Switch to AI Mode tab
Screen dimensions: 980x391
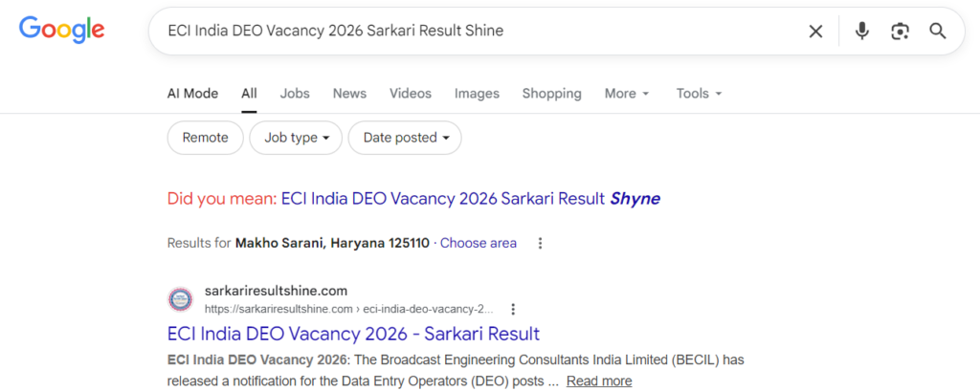[192, 94]
